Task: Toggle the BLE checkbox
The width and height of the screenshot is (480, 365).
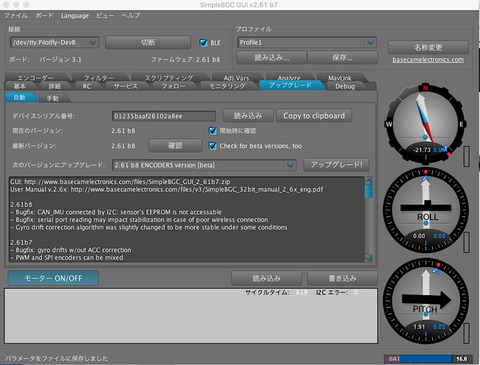Action: click(x=203, y=43)
